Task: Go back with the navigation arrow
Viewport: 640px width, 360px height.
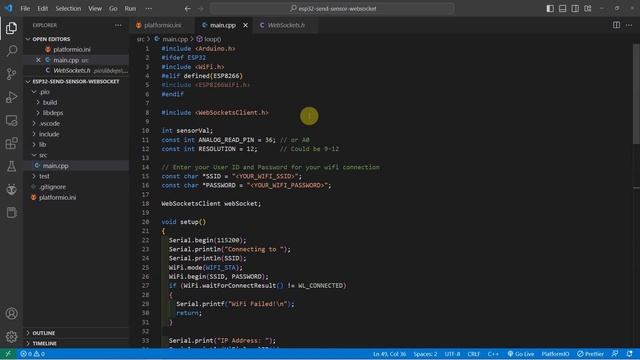Action: (187, 9)
